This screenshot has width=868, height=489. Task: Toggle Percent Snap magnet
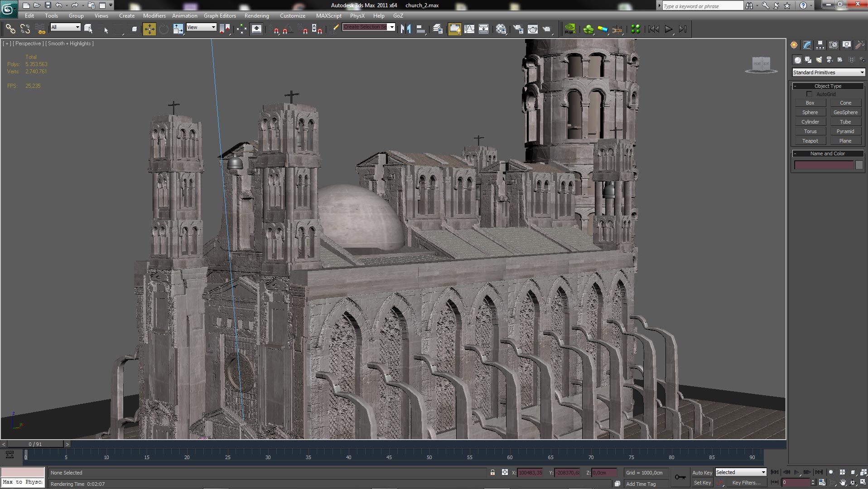[304, 29]
